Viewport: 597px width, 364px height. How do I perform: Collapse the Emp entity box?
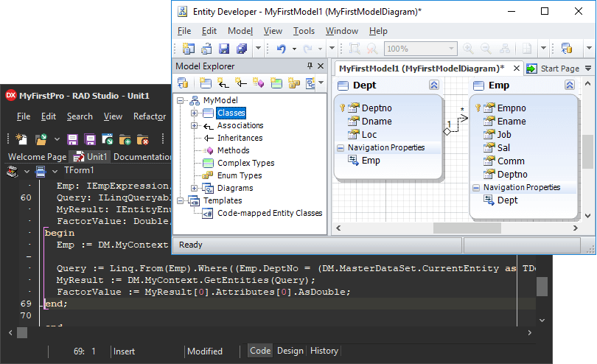pos(570,85)
